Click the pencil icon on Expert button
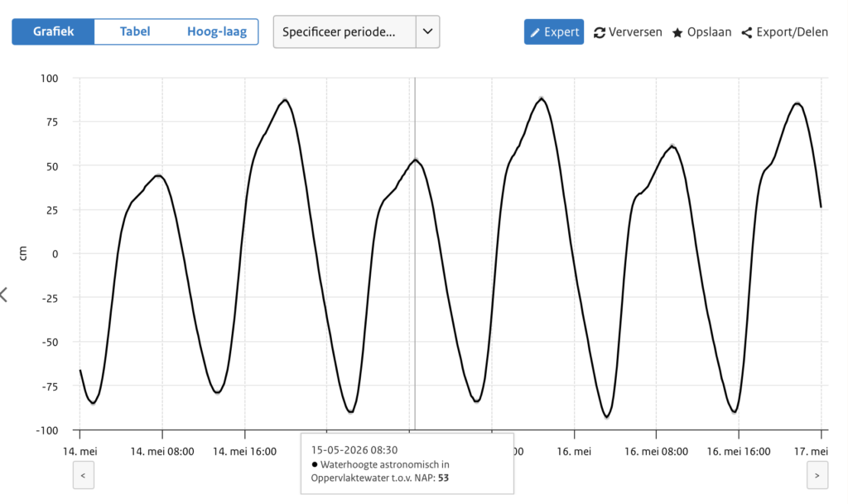The image size is (848, 504). (x=535, y=33)
